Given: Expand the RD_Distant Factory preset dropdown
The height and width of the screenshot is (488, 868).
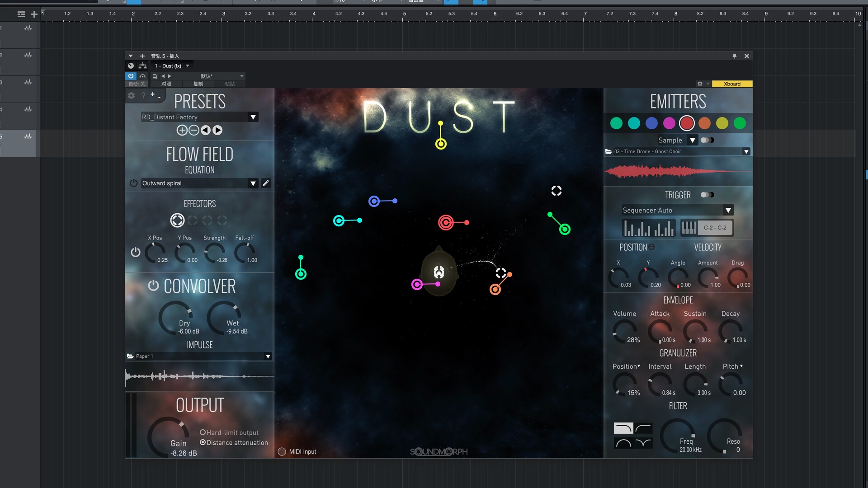Looking at the screenshot, I should pos(253,117).
